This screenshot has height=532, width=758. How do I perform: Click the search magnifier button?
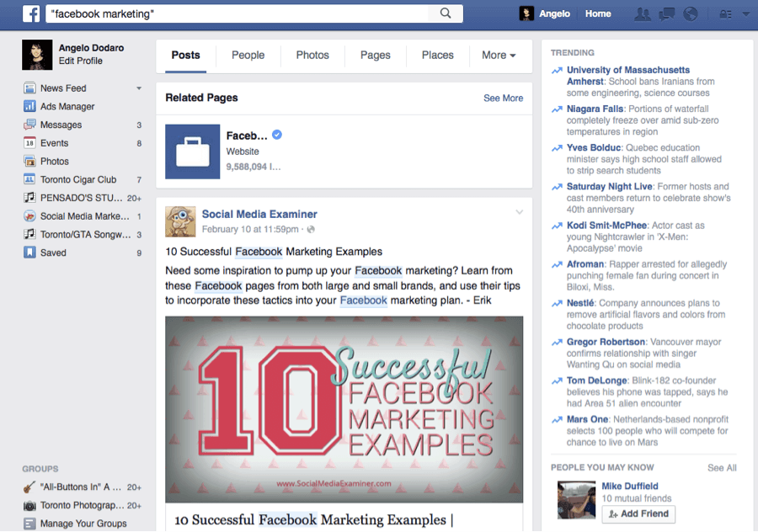pos(446,13)
